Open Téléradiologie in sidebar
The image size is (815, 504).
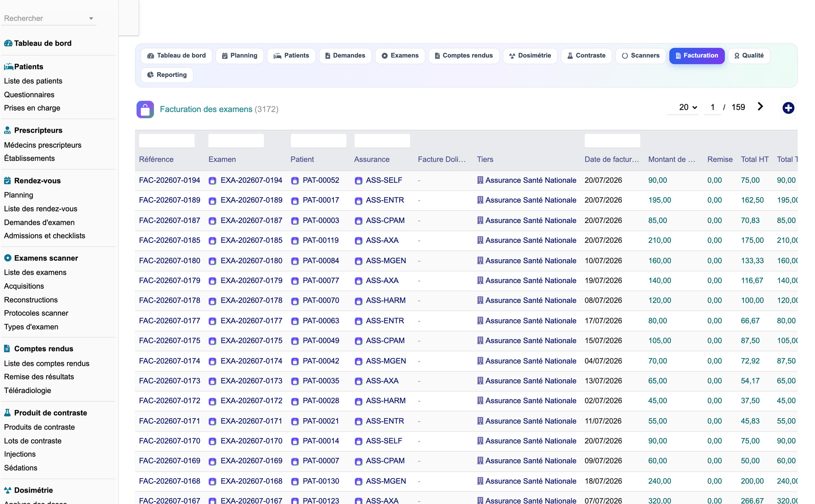pyautogui.click(x=28, y=390)
